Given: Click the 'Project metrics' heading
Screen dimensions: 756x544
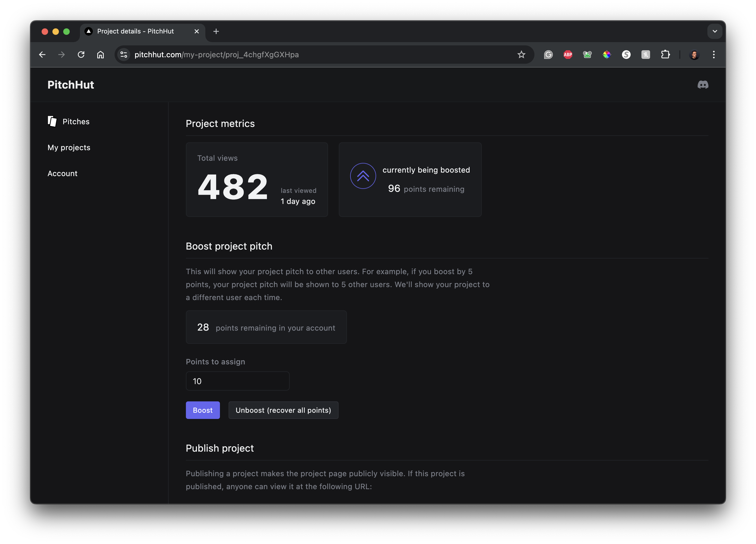Looking at the screenshot, I should [220, 124].
